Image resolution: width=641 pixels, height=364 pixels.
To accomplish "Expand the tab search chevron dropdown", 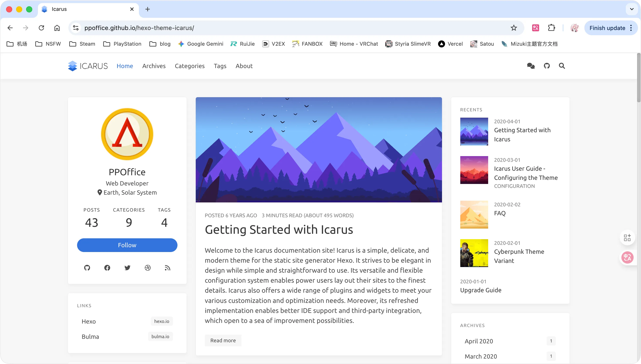I will (632, 9).
